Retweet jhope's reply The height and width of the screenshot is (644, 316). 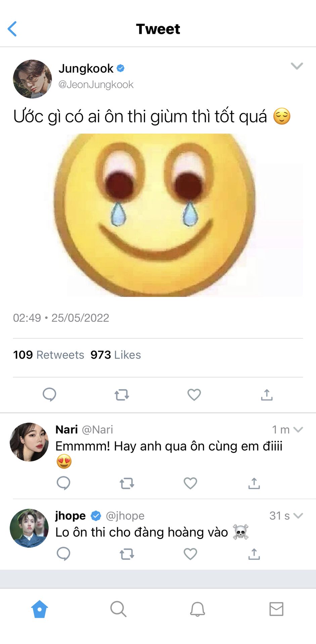[x=127, y=554]
